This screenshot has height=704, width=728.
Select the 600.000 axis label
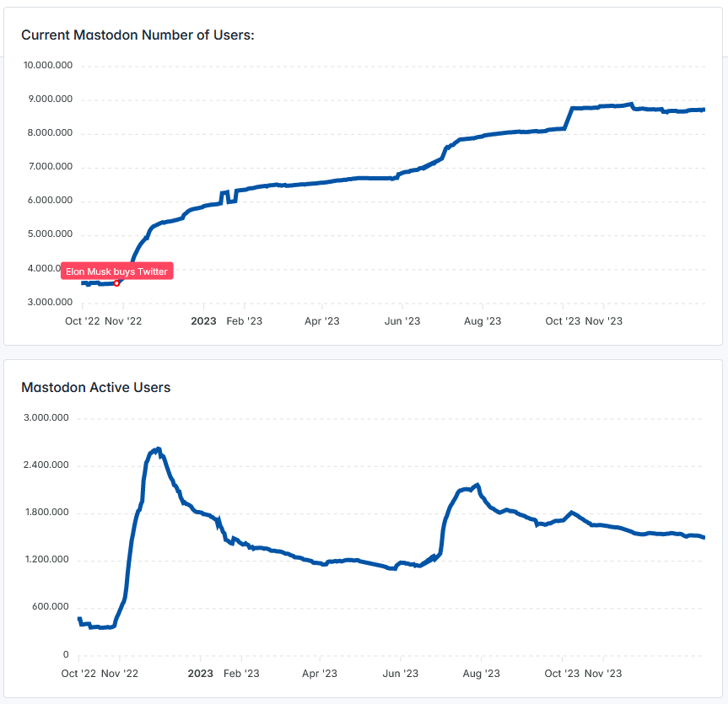click(x=51, y=607)
